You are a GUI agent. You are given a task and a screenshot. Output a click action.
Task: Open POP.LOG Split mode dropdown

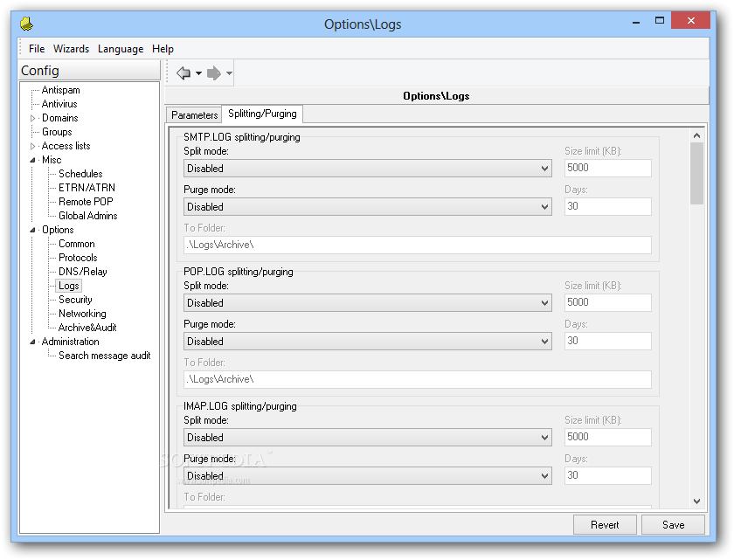368,302
